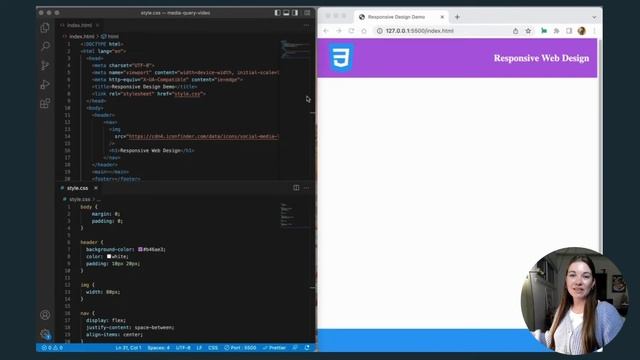Split the style.css editor
Image resolution: width=640 pixels, height=360 pixels.
click(296, 188)
